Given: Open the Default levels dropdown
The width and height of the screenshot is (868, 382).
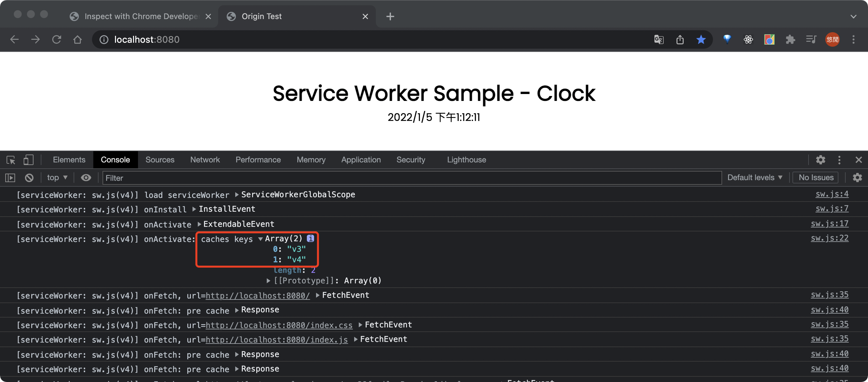Looking at the screenshot, I should pyautogui.click(x=755, y=177).
